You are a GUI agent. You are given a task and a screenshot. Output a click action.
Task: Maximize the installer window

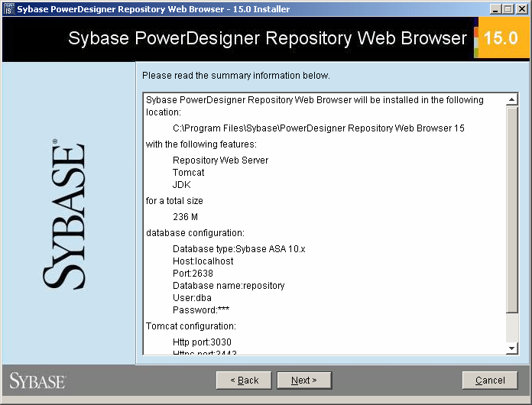[x=508, y=9]
